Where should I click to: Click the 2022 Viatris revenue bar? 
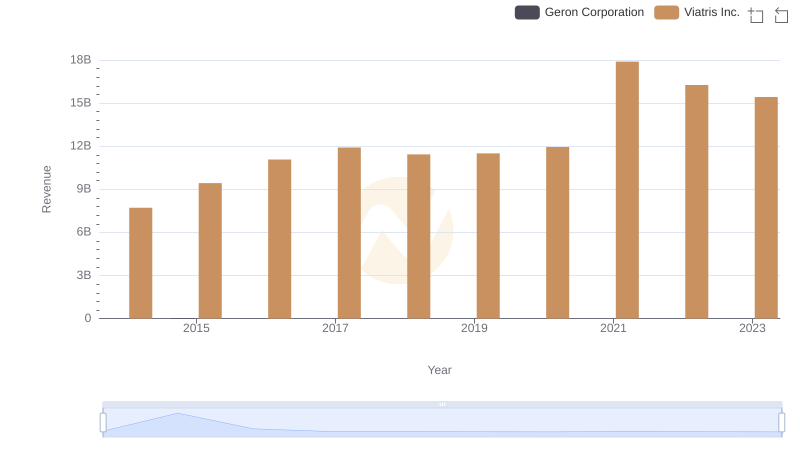click(696, 202)
